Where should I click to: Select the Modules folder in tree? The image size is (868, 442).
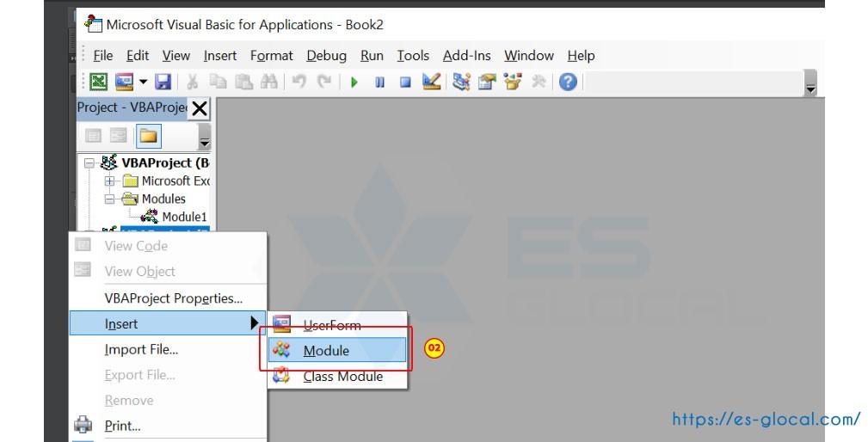(163, 199)
